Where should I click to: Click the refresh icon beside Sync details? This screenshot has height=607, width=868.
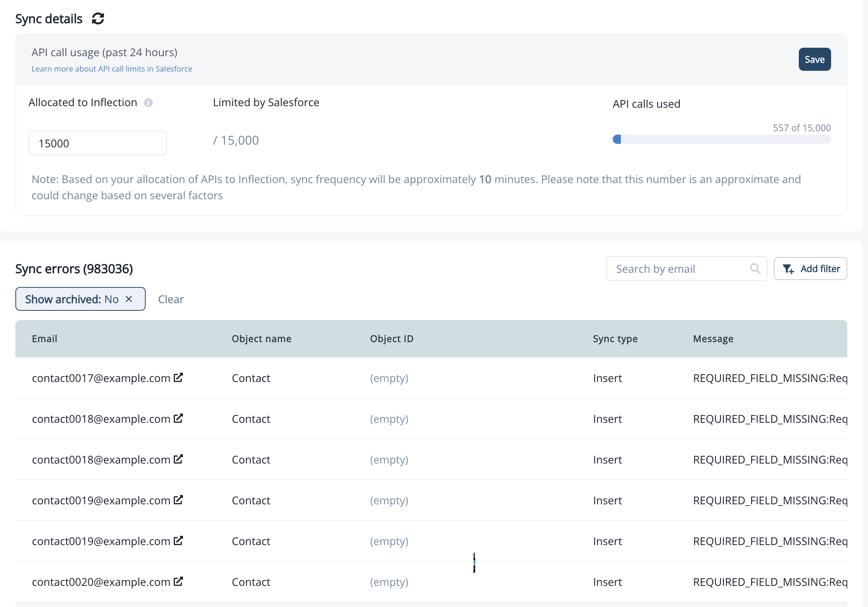pos(98,18)
